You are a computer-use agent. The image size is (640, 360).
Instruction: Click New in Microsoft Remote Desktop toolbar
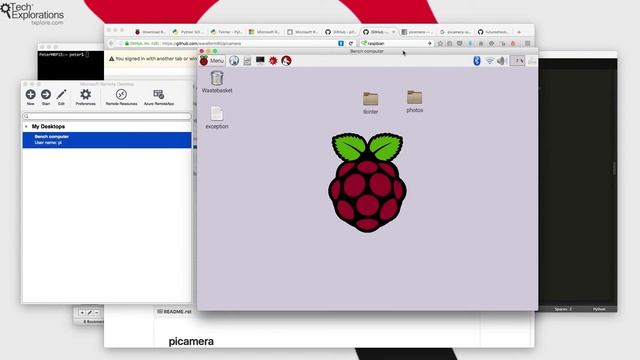[x=31, y=97]
